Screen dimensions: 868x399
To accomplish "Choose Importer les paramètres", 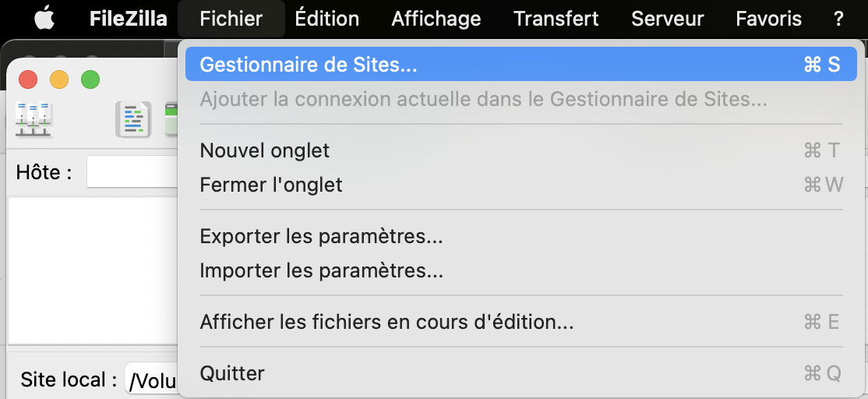I will coord(521,270).
